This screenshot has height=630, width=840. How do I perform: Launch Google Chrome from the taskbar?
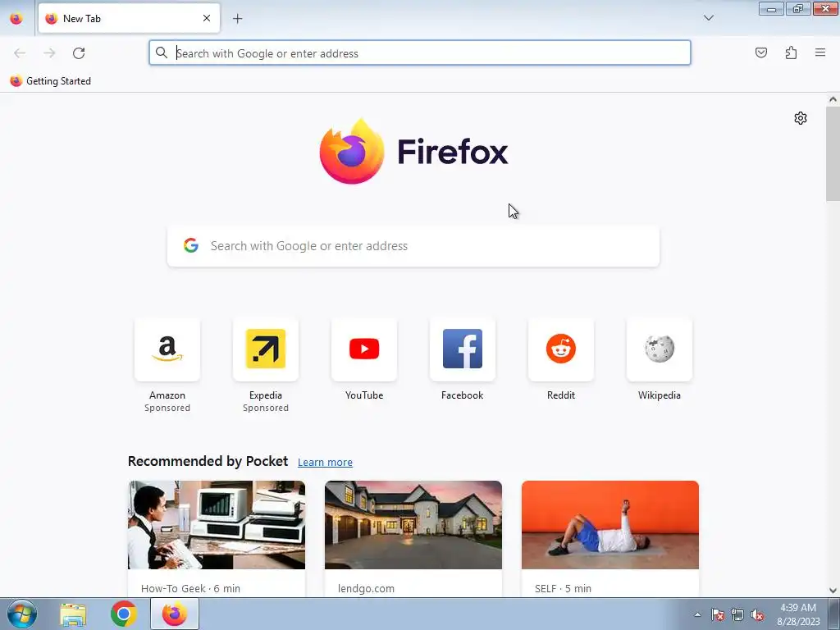[124, 614]
